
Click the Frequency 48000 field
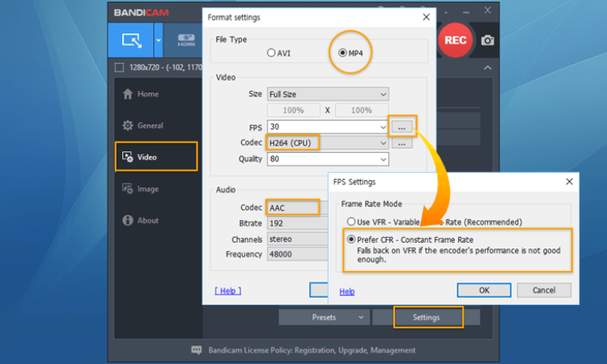(x=297, y=254)
